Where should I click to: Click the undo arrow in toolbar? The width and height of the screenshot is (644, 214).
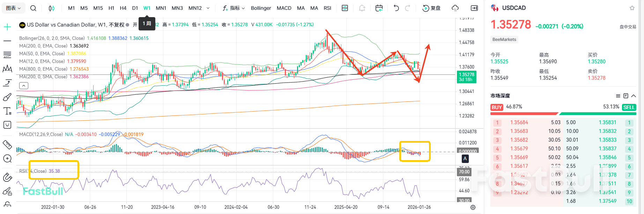pyautogui.click(x=396, y=8)
